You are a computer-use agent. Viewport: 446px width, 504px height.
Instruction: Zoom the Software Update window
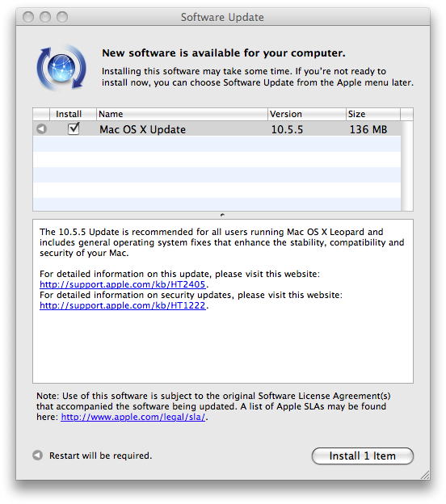click(62, 17)
